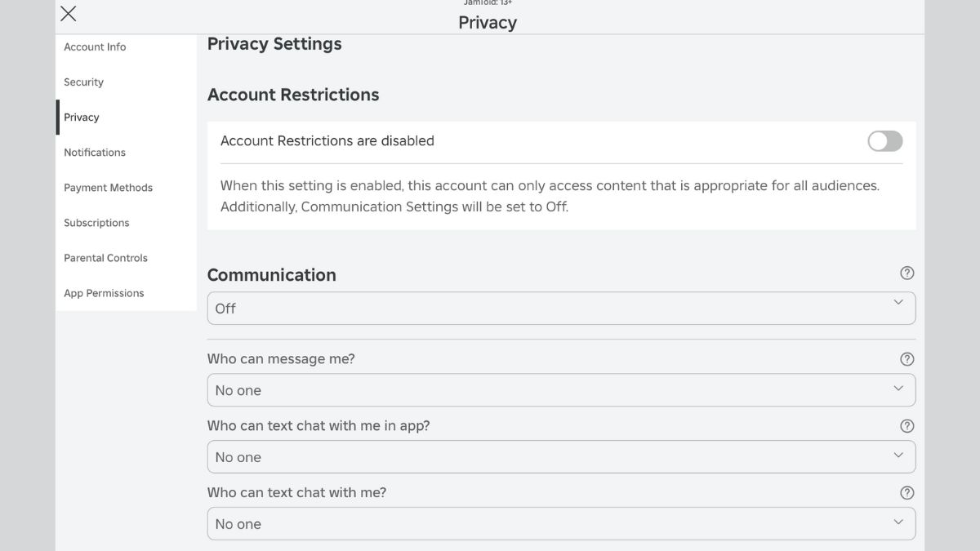This screenshot has height=551, width=980.
Task: Toggle the Account Restrictions switch
Action: click(x=884, y=141)
